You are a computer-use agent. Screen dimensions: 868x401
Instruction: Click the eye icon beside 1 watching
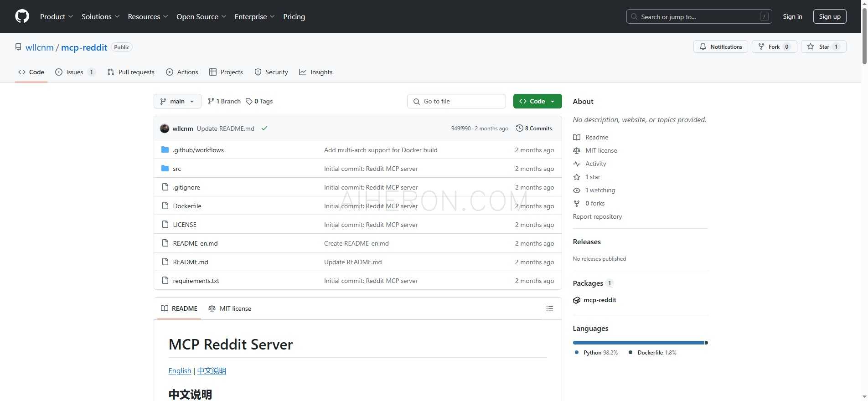(577, 190)
